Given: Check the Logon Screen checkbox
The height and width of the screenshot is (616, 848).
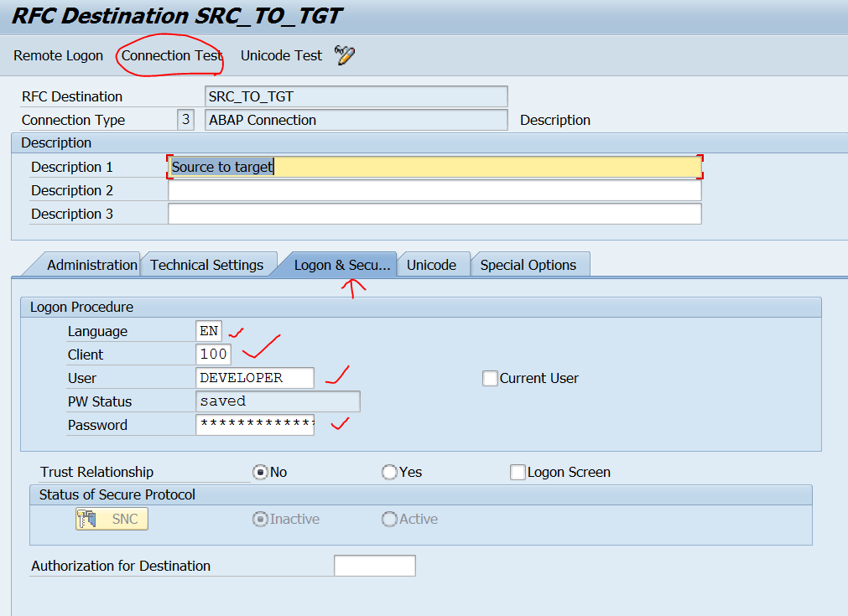Looking at the screenshot, I should 518,472.
